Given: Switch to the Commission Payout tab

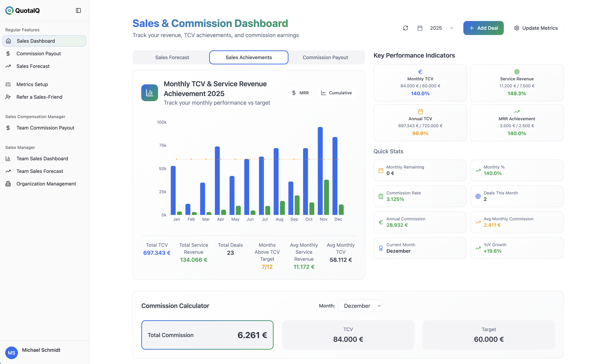Looking at the screenshot, I should tap(325, 57).
